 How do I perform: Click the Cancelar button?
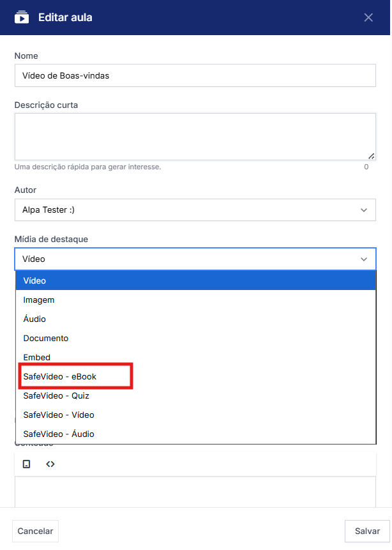[35, 531]
